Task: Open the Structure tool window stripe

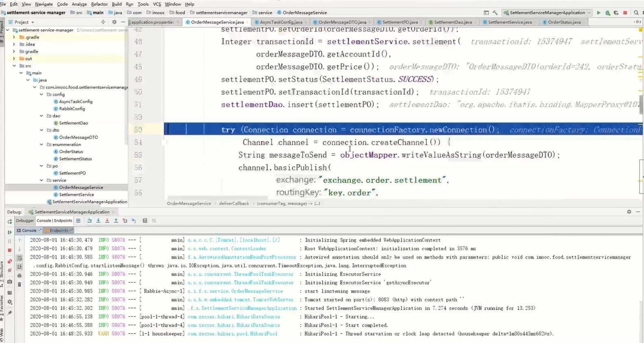Action: coord(2,274)
